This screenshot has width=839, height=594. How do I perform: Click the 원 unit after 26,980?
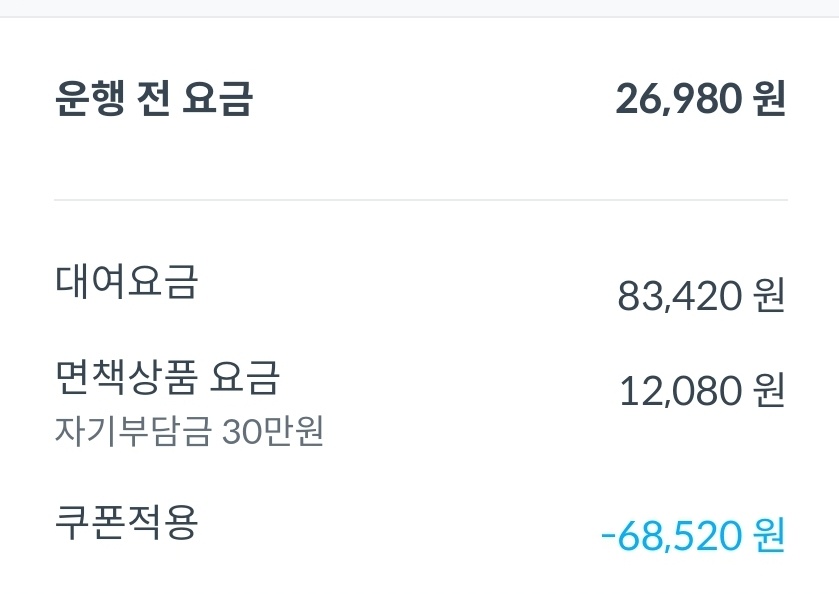pos(767,99)
